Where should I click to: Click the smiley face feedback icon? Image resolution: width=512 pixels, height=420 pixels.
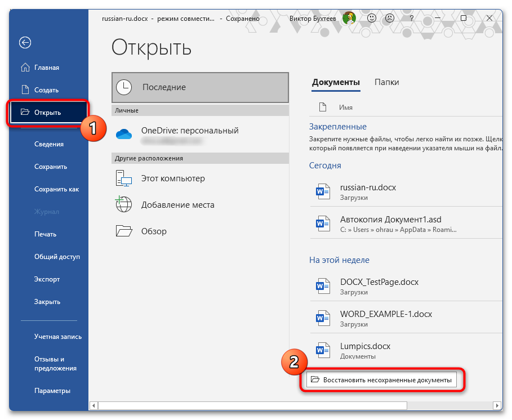pyautogui.click(x=372, y=18)
